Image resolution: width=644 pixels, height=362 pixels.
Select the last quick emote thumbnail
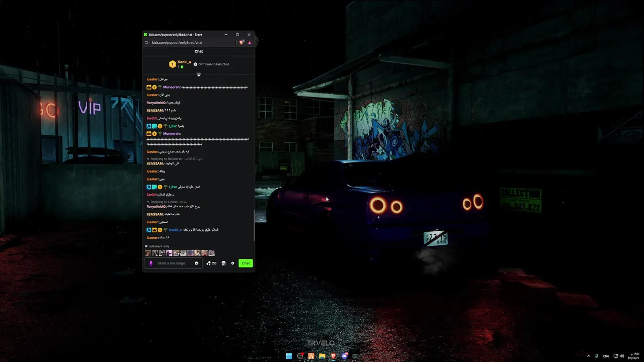pos(212,253)
